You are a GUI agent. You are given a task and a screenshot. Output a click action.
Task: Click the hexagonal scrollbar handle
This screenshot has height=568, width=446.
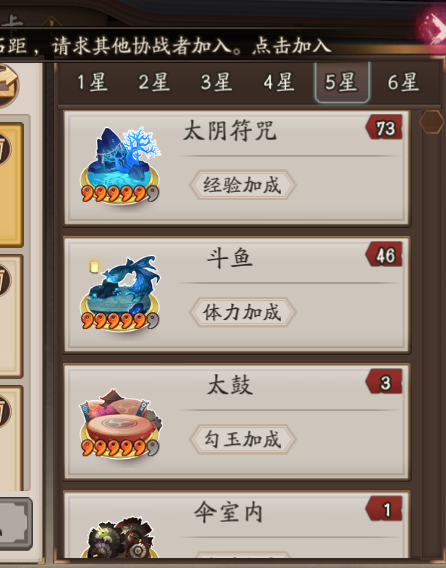tap(432, 122)
